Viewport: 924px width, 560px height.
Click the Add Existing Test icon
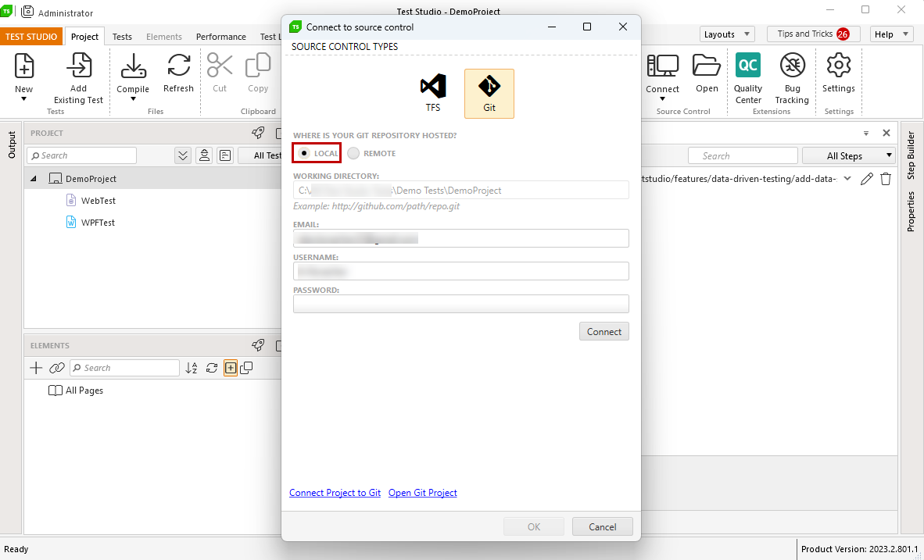[79, 66]
